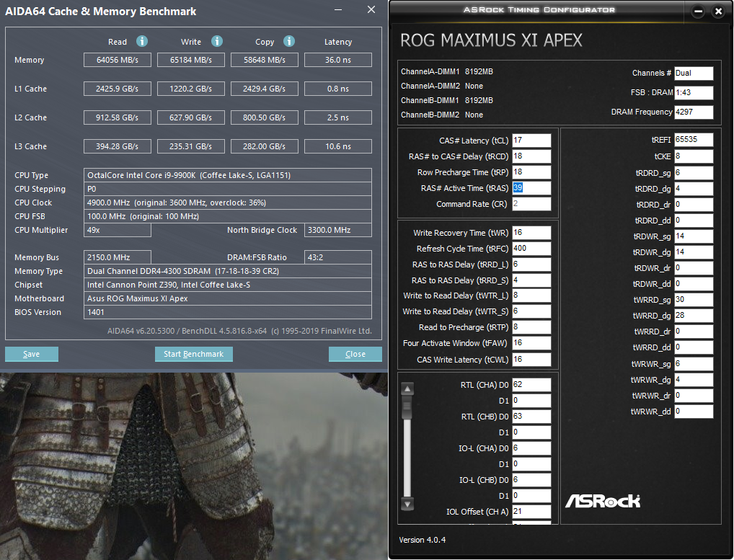Click the RAS# to CAS# Delay (tRCD) field
This screenshot has width=734, height=560.
point(532,156)
